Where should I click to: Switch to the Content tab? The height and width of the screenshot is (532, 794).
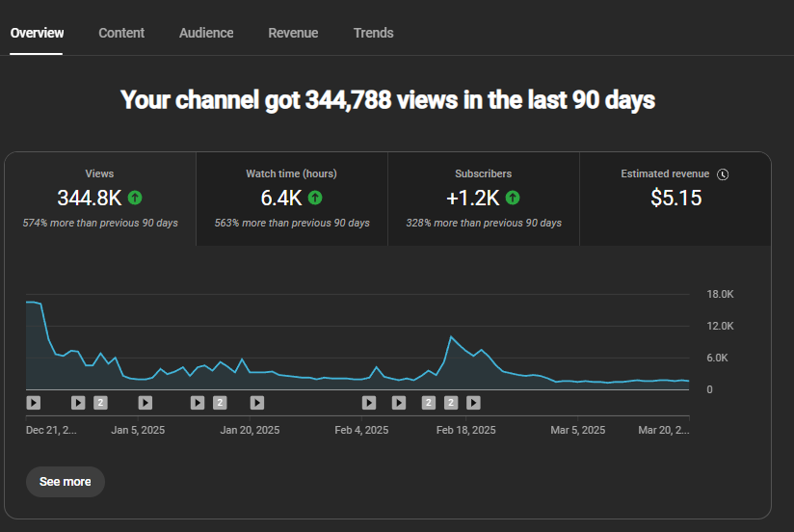click(x=121, y=33)
